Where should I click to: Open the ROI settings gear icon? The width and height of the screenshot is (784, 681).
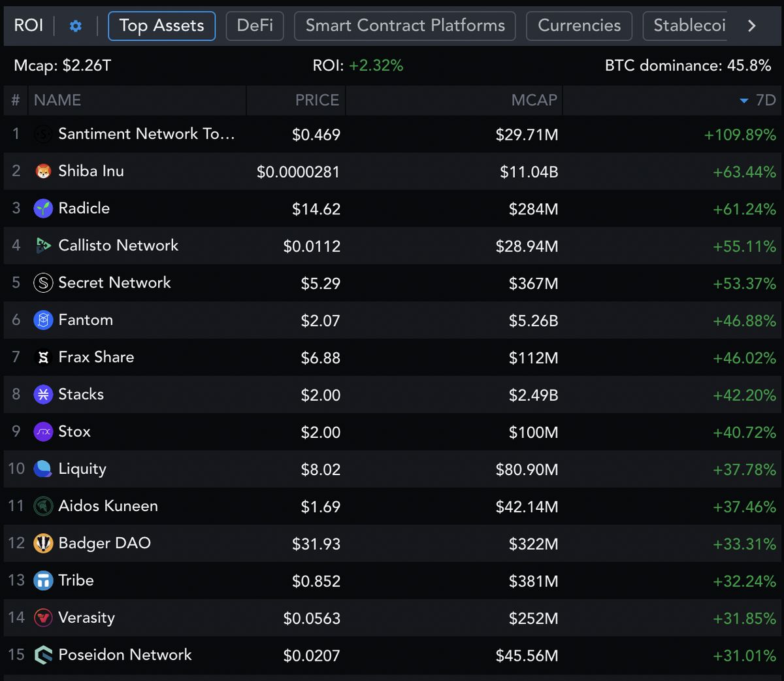[x=76, y=26]
